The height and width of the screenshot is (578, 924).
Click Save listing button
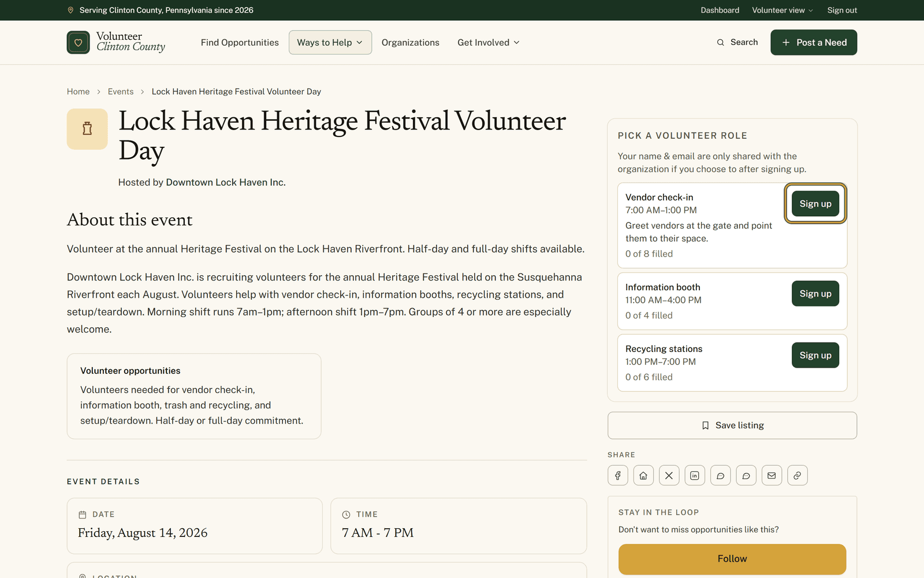pyautogui.click(x=732, y=425)
